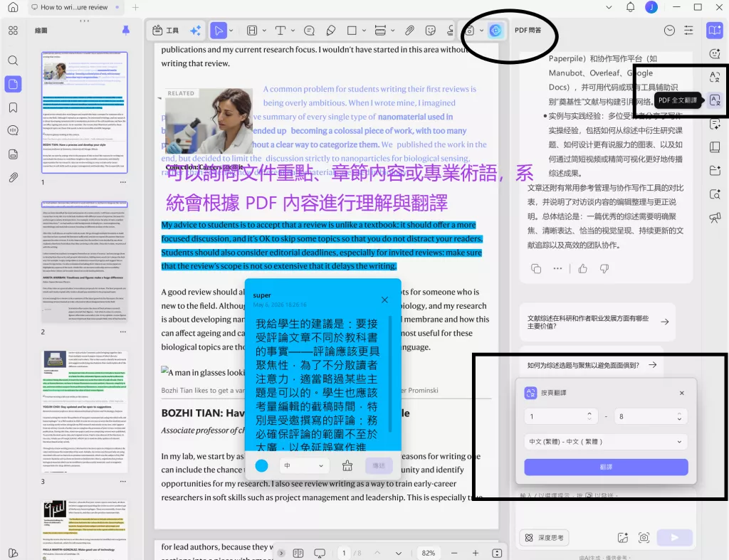Click the end page field showing 8
The height and width of the screenshot is (560, 729).
651,416
